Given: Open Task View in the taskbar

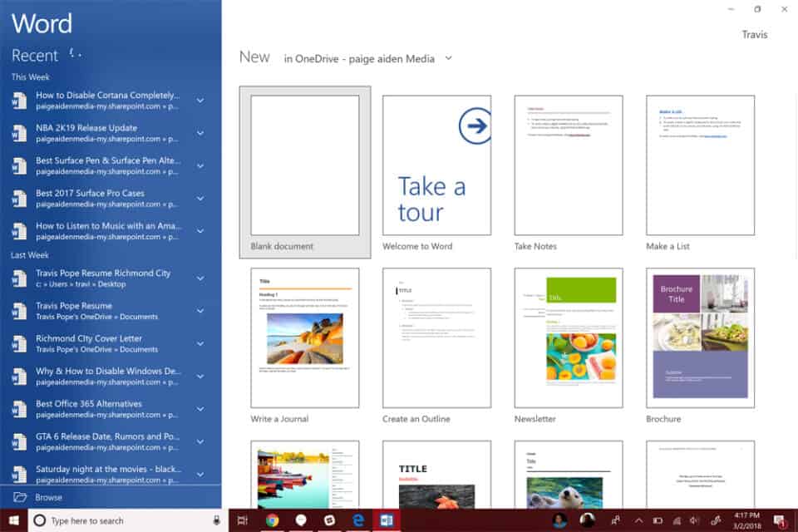Looking at the screenshot, I should point(243,520).
